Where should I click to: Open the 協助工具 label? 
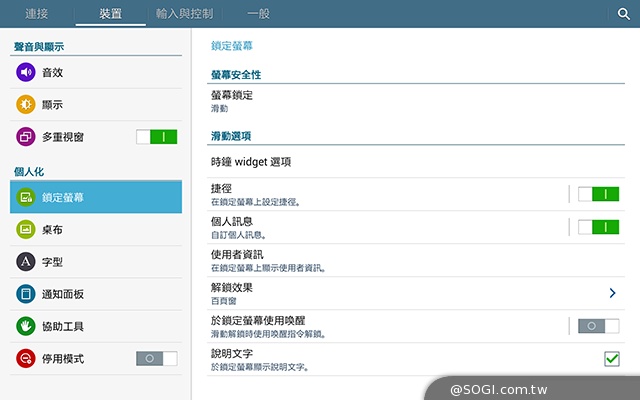click(63, 327)
